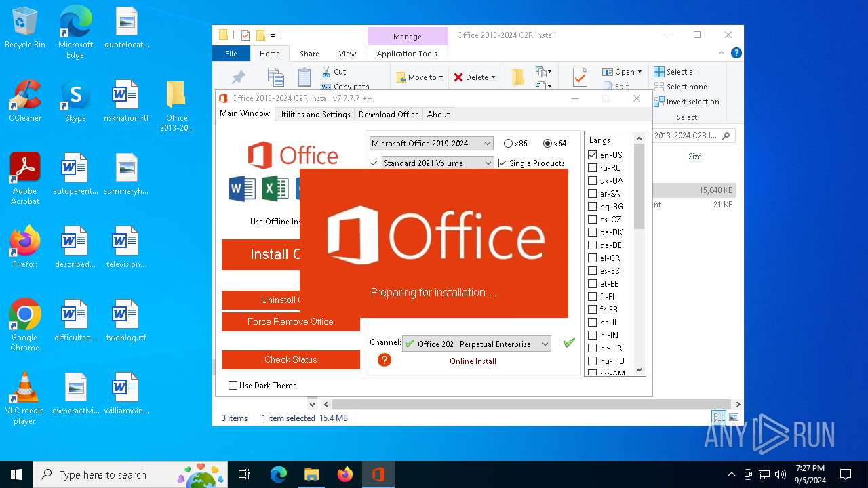
Task: Switch to the Main Window tab
Action: pyautogui.click(x=245, y=113)
